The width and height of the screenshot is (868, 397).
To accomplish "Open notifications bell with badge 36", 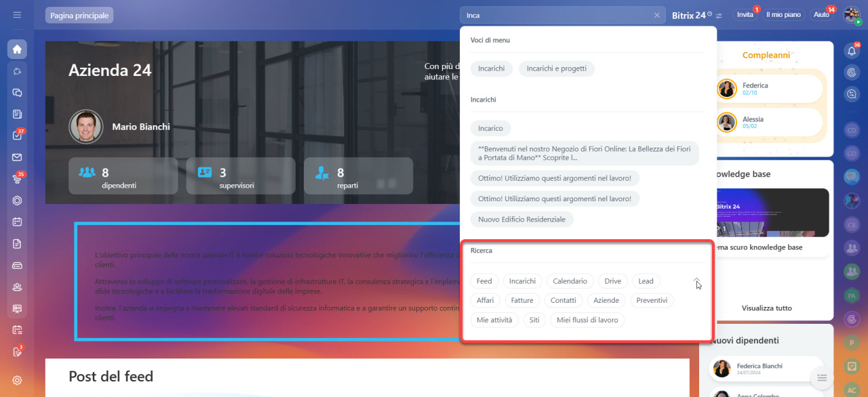I will (x=852, y=50).
